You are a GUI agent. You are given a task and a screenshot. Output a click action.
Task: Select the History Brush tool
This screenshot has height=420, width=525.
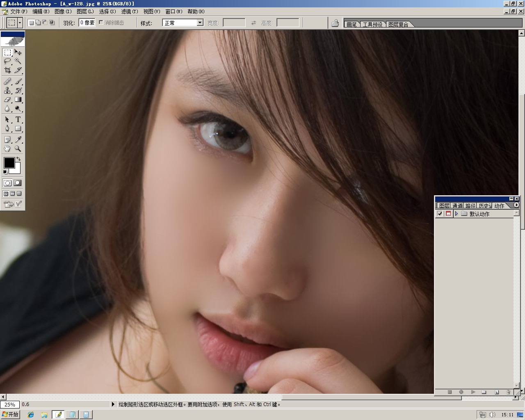[x=18, y=90]
